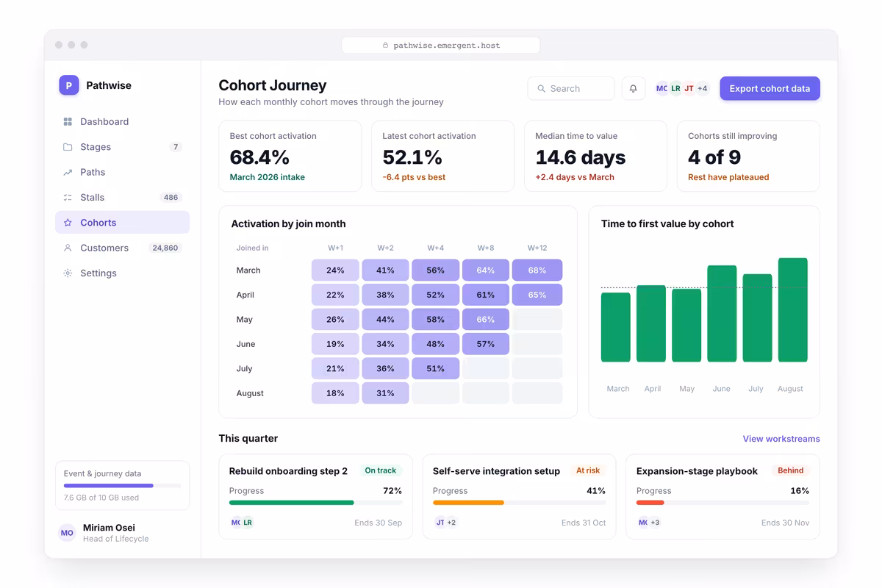Click Miriam Osei's MO avatar
The height and width of the screenshot is (588, 882).
(67, 533)
